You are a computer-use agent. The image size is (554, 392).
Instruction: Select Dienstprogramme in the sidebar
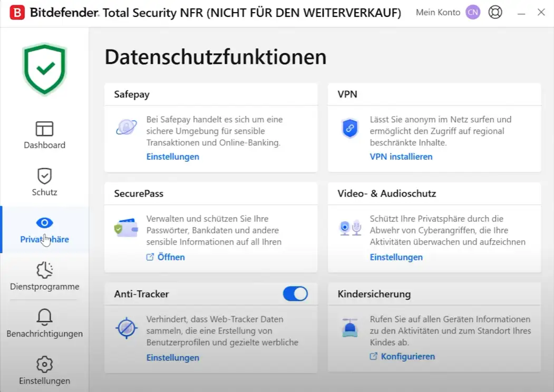44,277
